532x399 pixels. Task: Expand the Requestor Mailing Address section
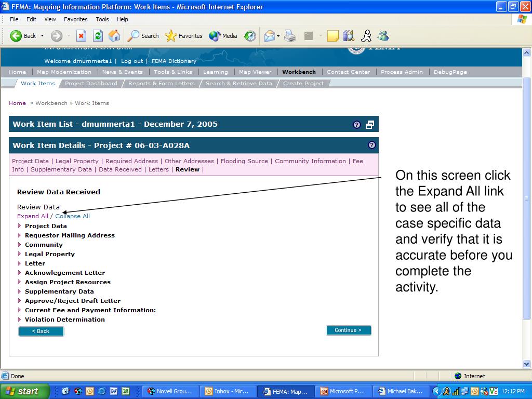tap(19, 235)
